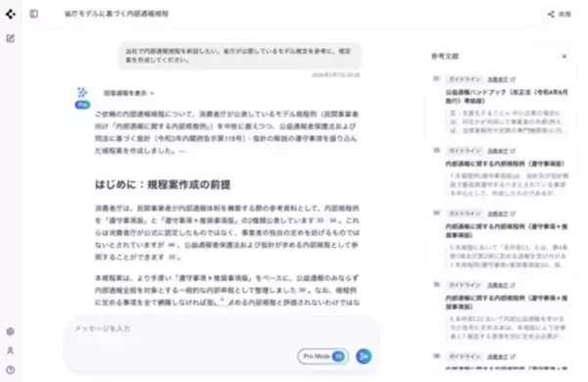Open settings via the gear icon
This screenshot has height=382, width=588.
(x=11, y=331)
